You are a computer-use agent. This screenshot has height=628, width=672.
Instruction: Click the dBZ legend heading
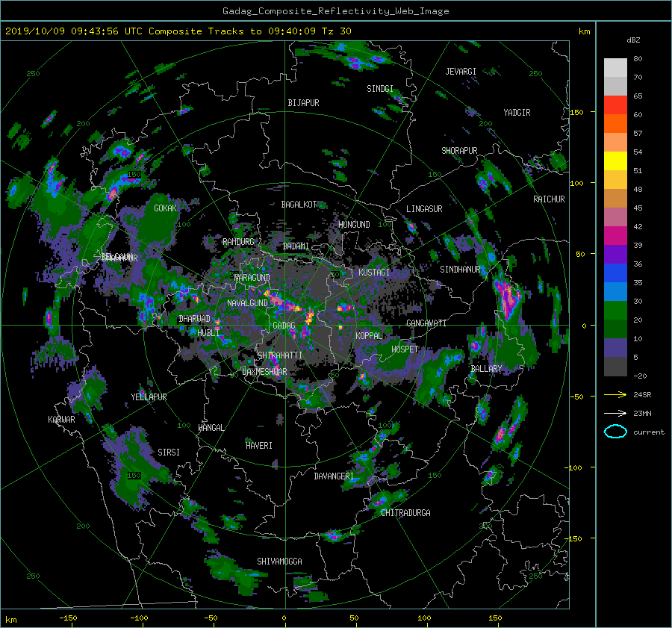(x=633, y=40)
